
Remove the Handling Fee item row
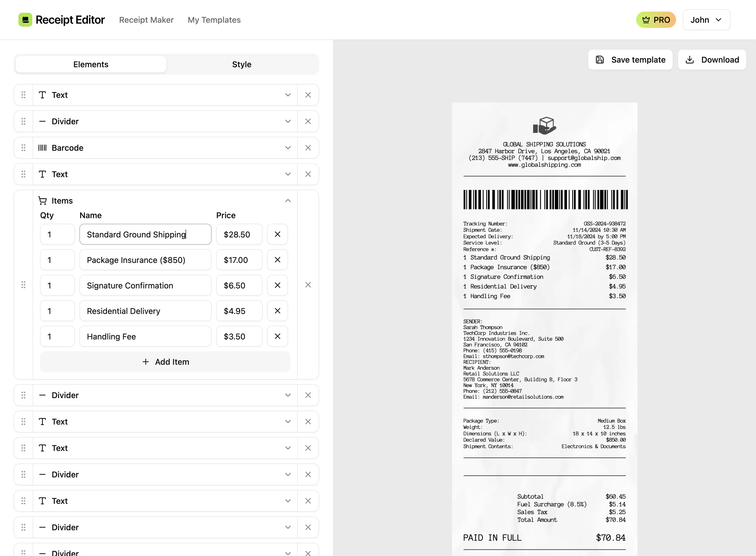coord(277,336)
